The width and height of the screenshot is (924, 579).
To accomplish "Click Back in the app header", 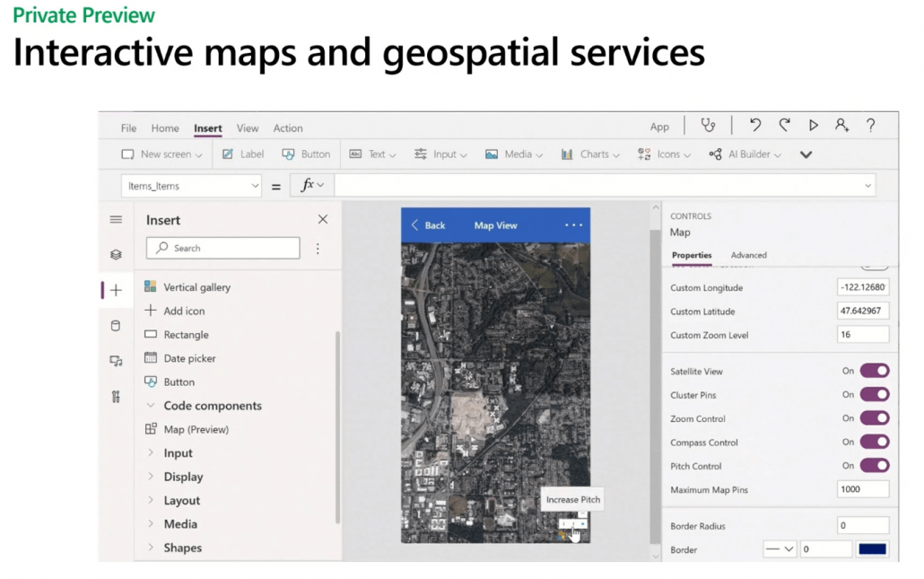I will tap(428, 225).
